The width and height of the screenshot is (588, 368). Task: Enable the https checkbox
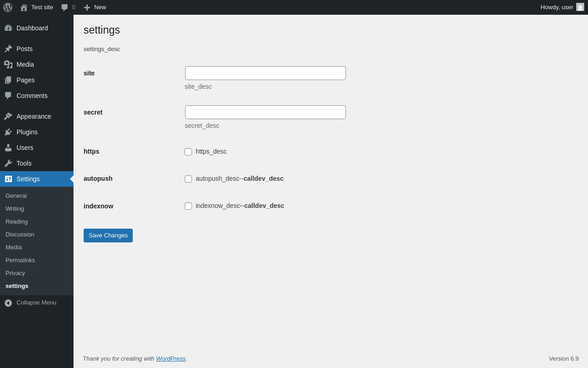(188, 152)
